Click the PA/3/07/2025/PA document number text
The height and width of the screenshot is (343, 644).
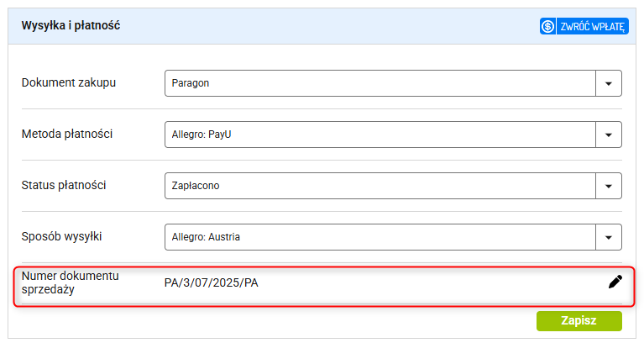211,283
